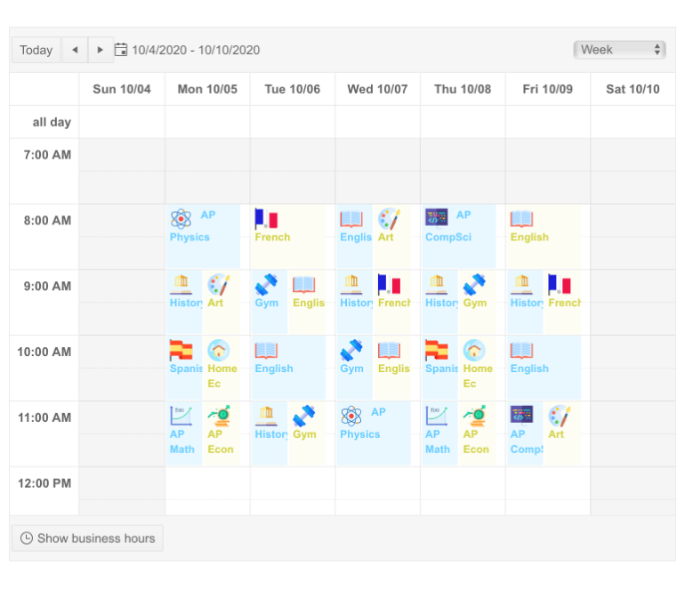Image resolution: width=685 pixels, height=616 pixels.
Task: Click the all day cell for Sun 10/04
Action: point(122,122)
